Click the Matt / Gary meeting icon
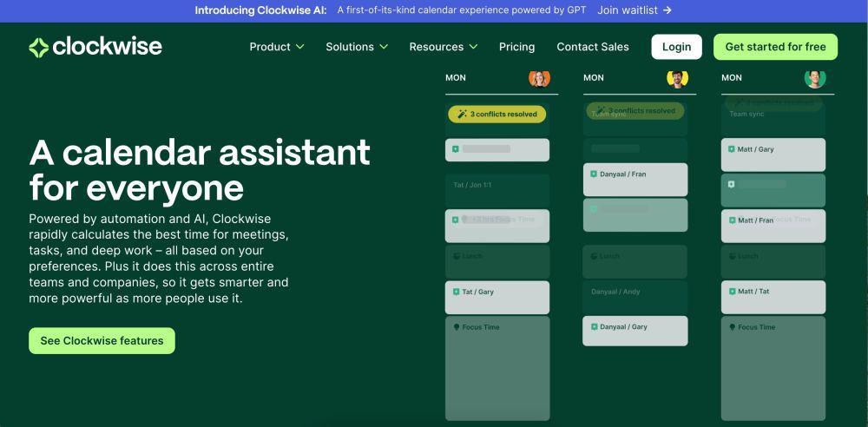 [731, 149]
